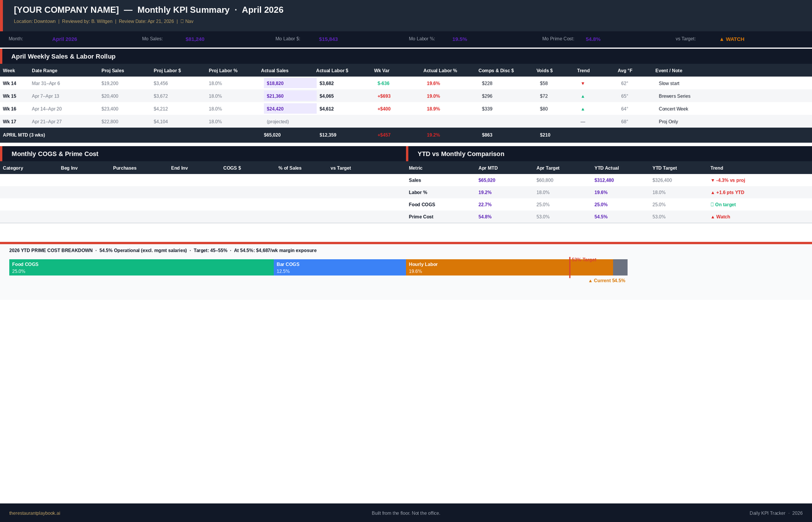This screenshot has width=812, height=522.
Task: Click the Purchases column header
Action: click(125, 168)
